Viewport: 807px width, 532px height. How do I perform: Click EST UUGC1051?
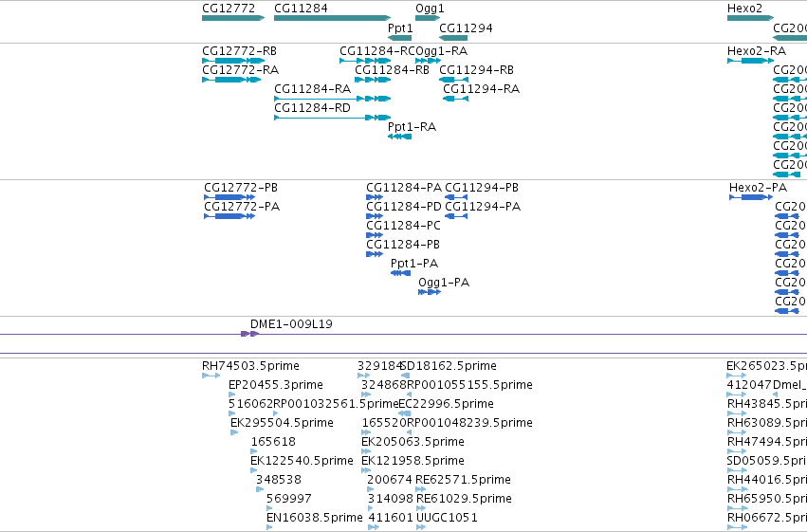(421, 527)
